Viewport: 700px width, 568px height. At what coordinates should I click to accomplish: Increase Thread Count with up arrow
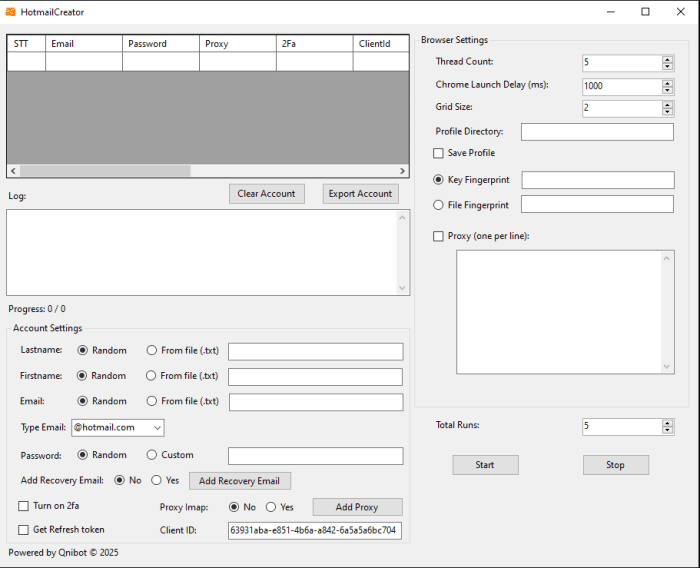click(667, 59)
